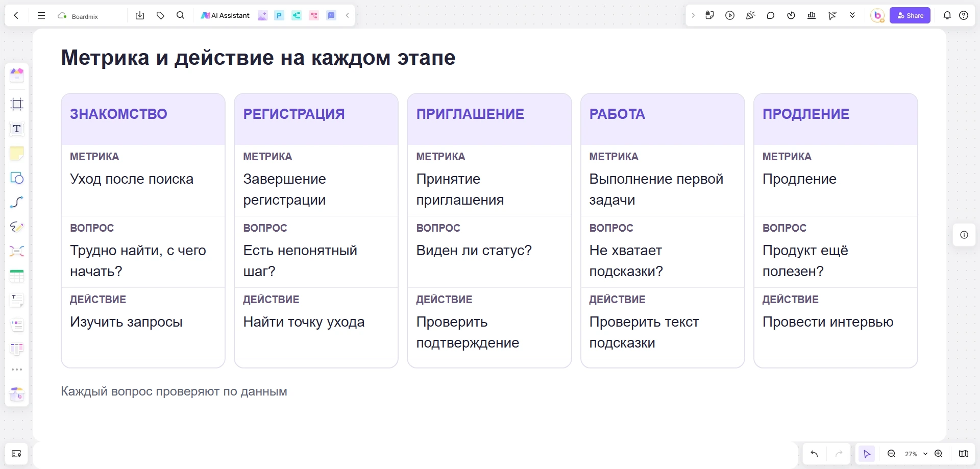Go back using the back arrow
The height and width of the screenshot is (469, 980).
16,15
